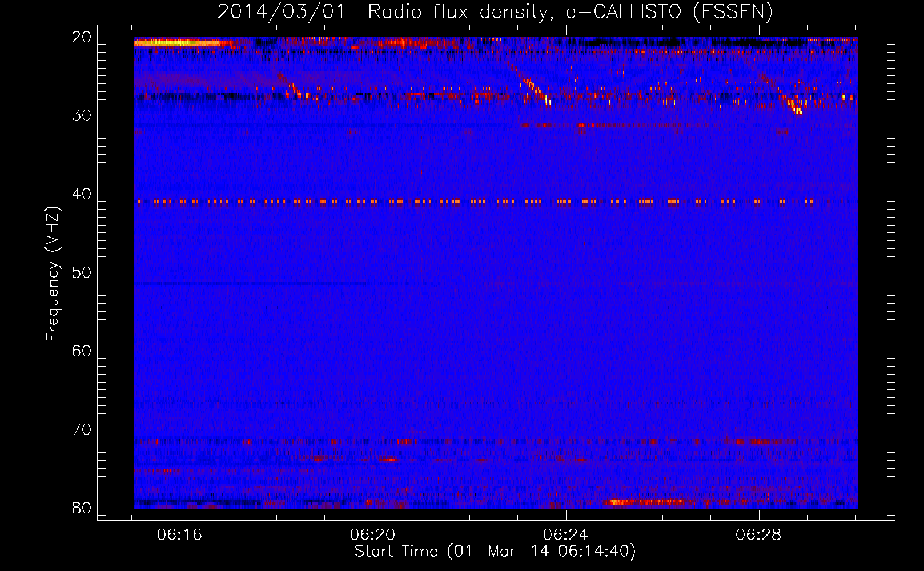
Task: Click the '06:28' time tick label
Action: (758, 535)
